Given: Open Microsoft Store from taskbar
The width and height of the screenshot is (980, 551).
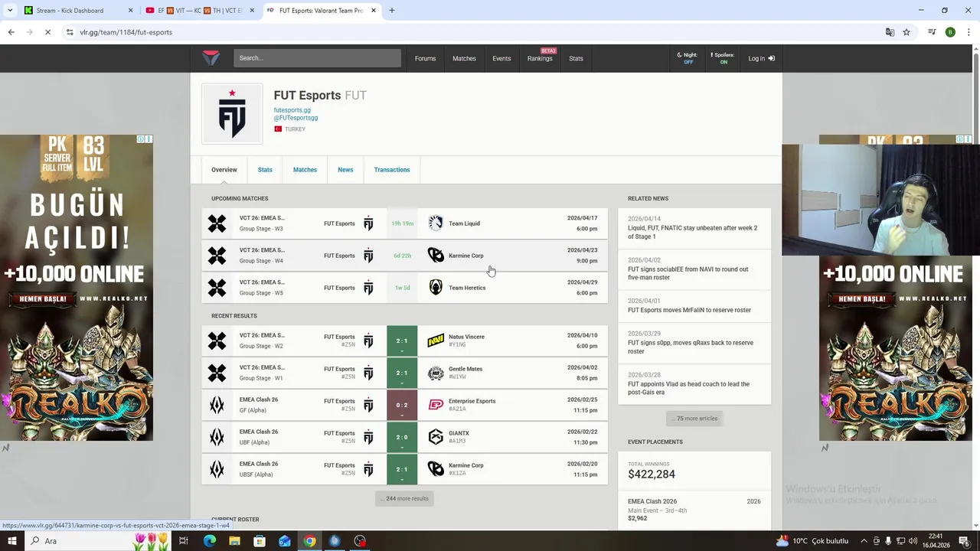Looking at the screenshot, I should click(260, 541).
